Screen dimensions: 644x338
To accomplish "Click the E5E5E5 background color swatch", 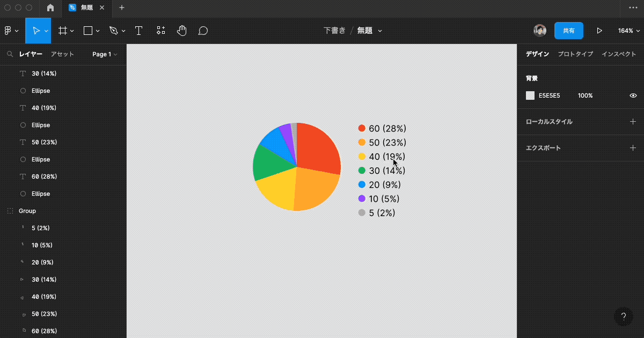I will click(529, 95).
